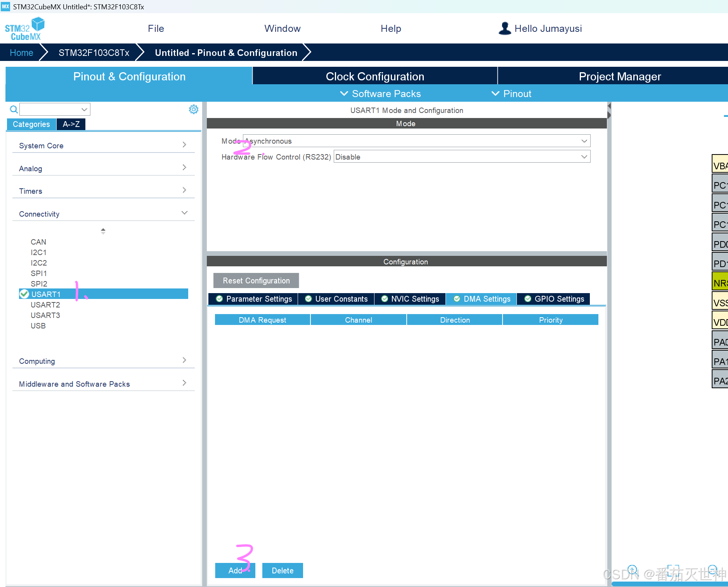Click Delete DMA request button
The height and width of the screenshot is (587, 728).
click(283, 570)
